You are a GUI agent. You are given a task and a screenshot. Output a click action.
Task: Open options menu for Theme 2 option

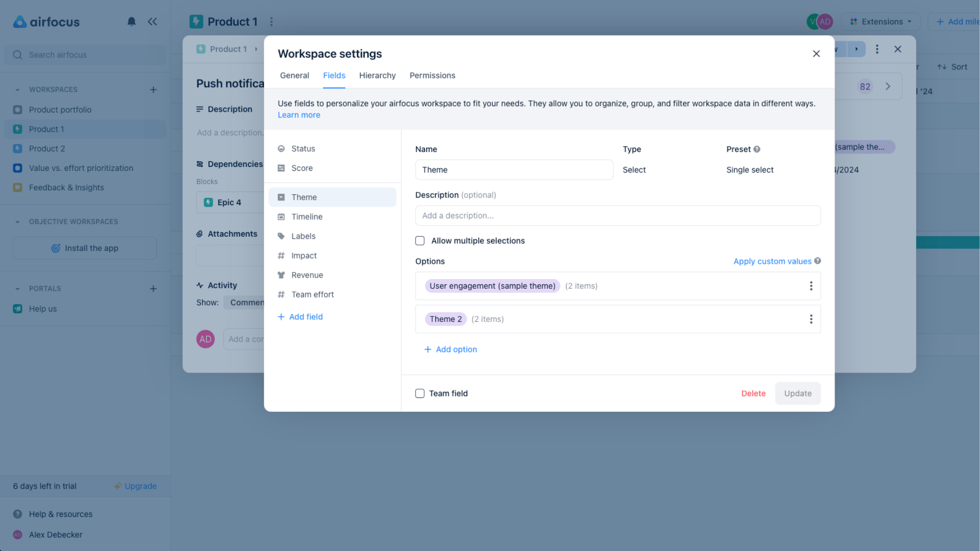pos(811,319)
